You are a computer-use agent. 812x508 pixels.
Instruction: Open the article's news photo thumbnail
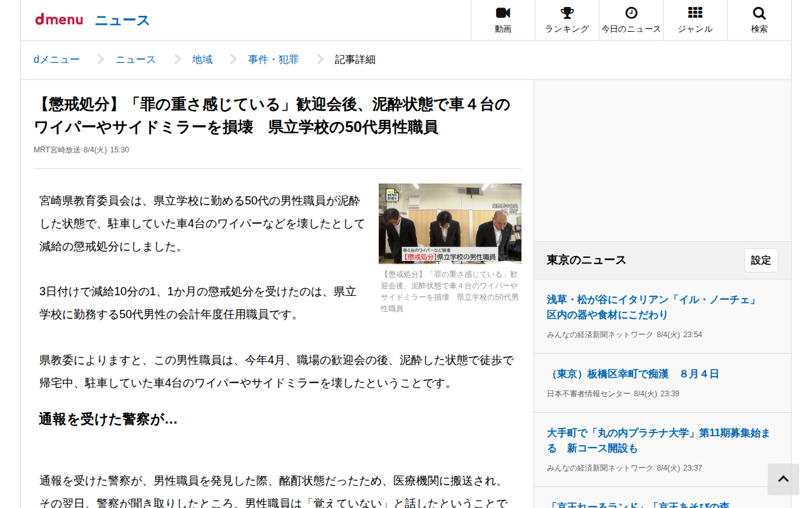(450, 224)
